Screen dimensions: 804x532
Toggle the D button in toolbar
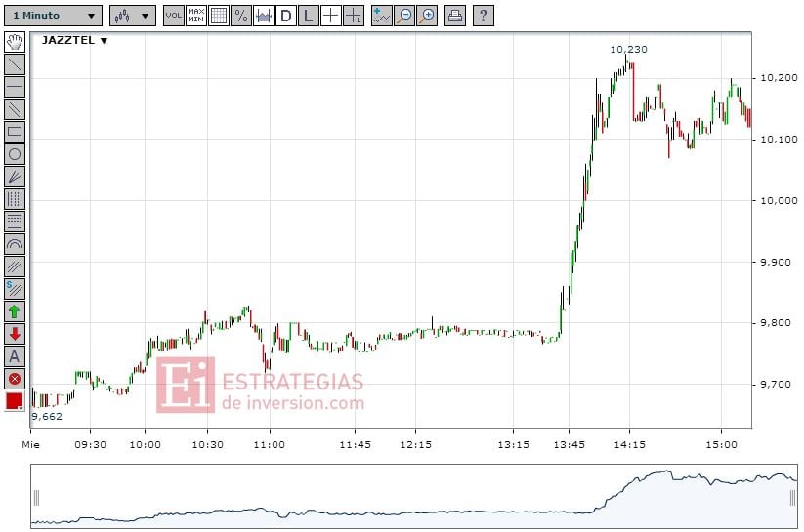point(286,16)
